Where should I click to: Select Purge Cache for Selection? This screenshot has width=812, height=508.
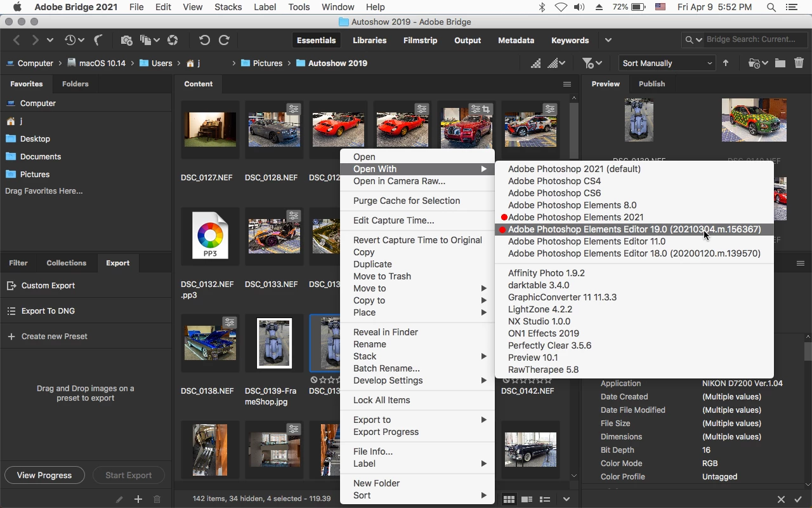417,201
